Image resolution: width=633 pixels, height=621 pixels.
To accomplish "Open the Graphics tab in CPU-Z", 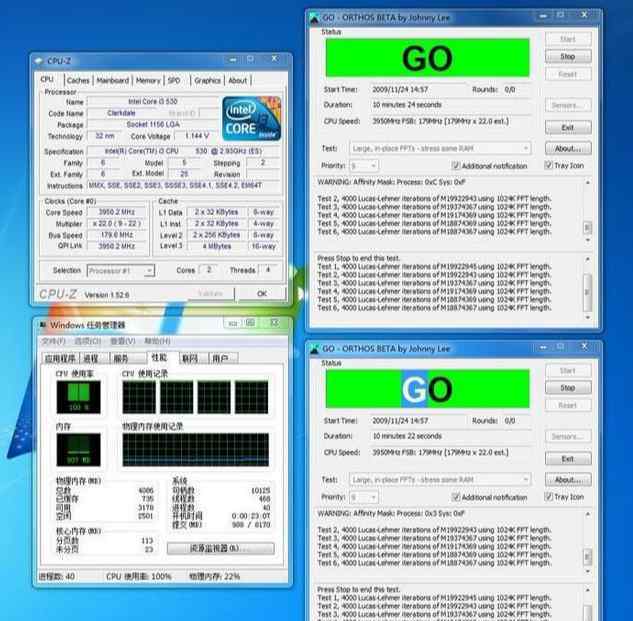I will point(208,80).
